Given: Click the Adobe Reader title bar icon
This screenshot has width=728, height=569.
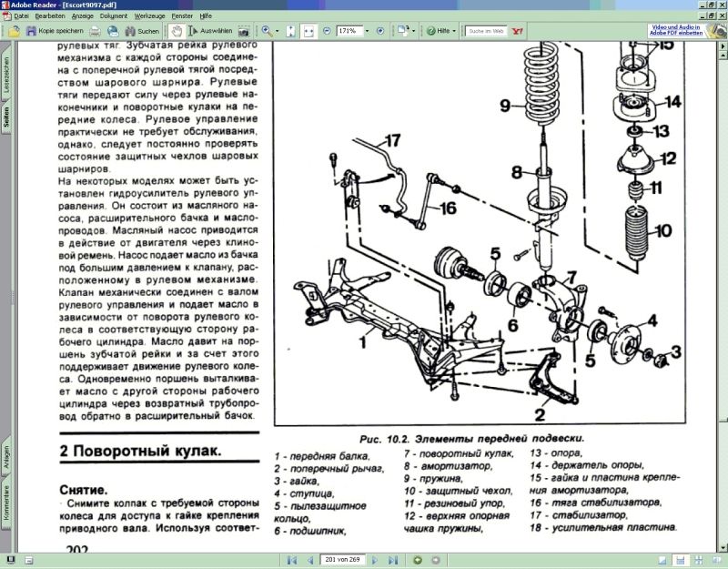Looking at the screenshot, I should 5,5.
